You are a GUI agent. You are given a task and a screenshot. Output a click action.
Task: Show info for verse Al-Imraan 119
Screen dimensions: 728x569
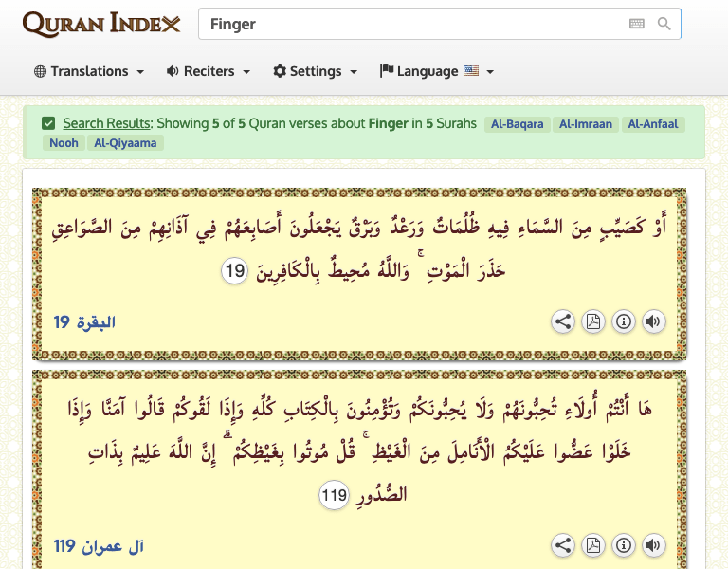[x=623, y=545]
